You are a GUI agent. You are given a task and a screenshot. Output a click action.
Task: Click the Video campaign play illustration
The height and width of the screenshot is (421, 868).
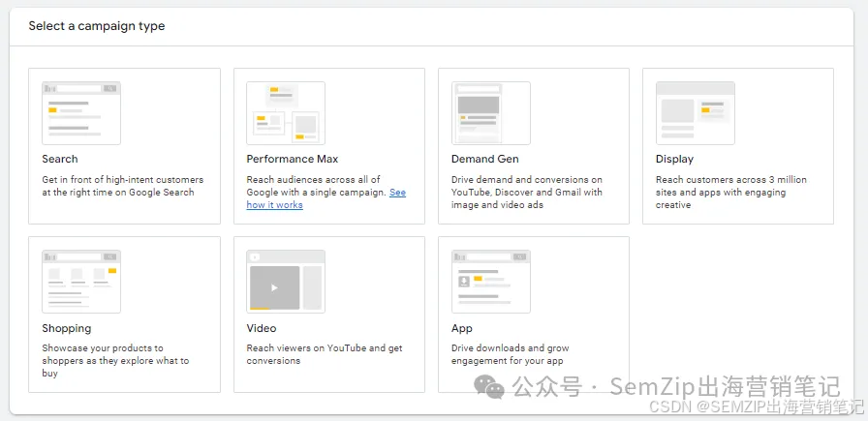pyautogui.click(x=286, y=282)
